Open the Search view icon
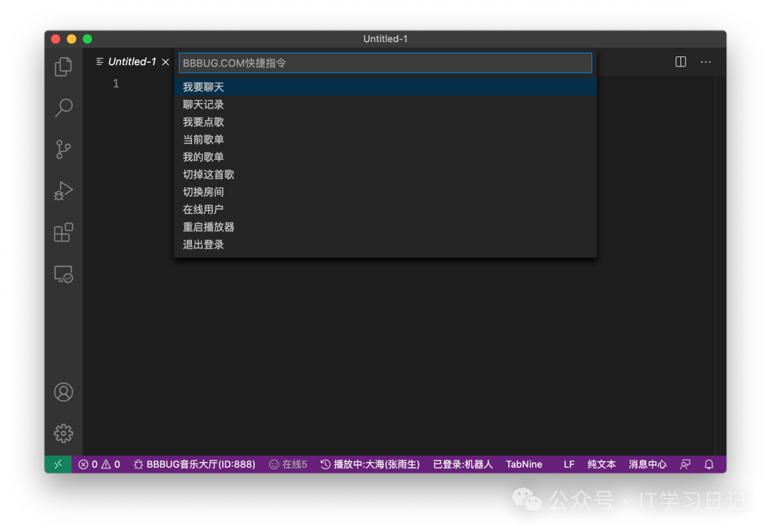 click(64, 108)
